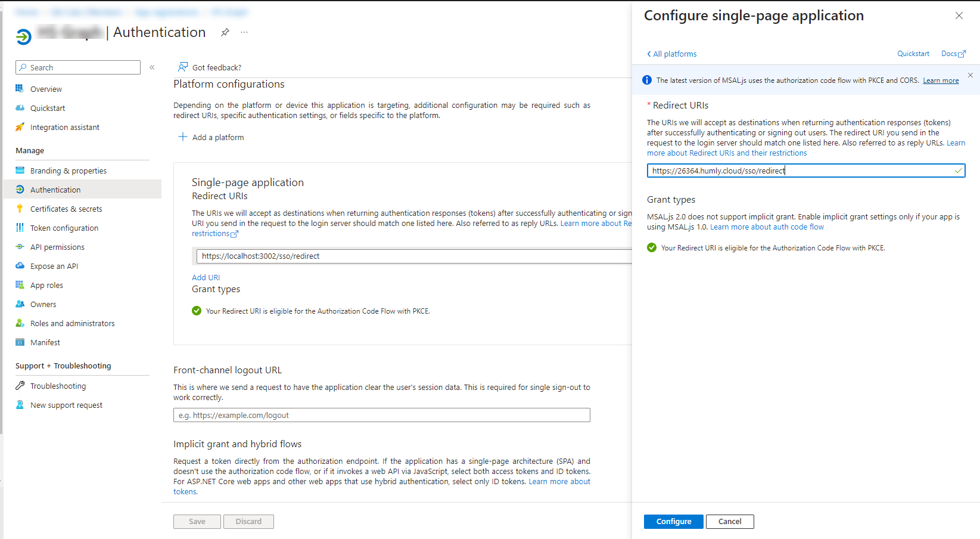This screenshot has height=539, width=980.
Task: Open Roles and administrators
Action: point(72,323)
